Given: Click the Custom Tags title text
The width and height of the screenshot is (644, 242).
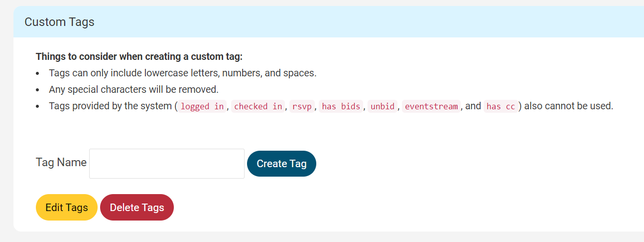Looking at the screenshot, I should click(x=59, y=22).
